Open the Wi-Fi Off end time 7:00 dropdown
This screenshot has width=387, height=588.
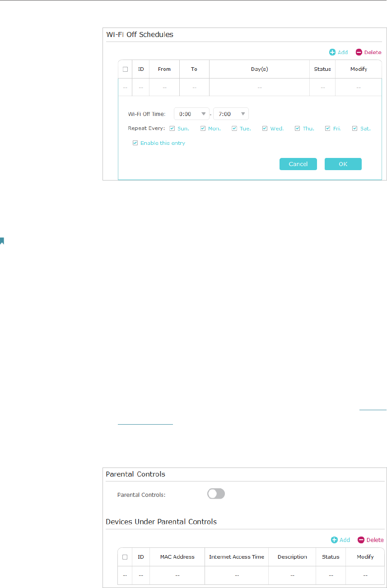coord(231,114)
